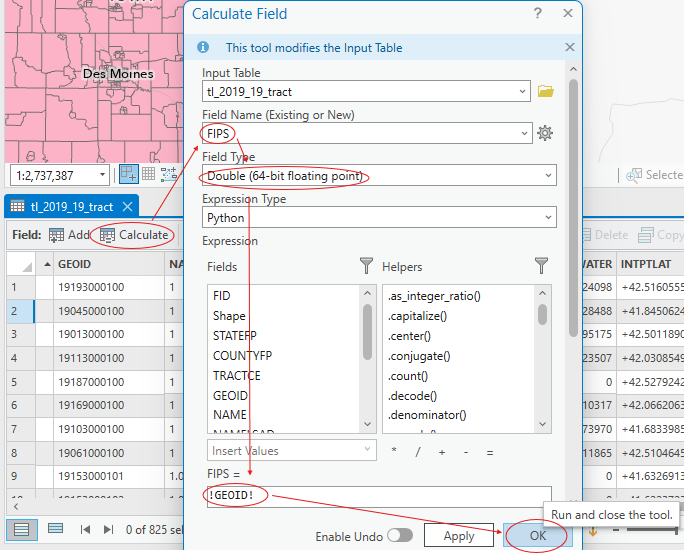Screen dimensions: 684x553
Task: Toggle map snapping icon
Action: pyautogui.click(x=129, y=174)
